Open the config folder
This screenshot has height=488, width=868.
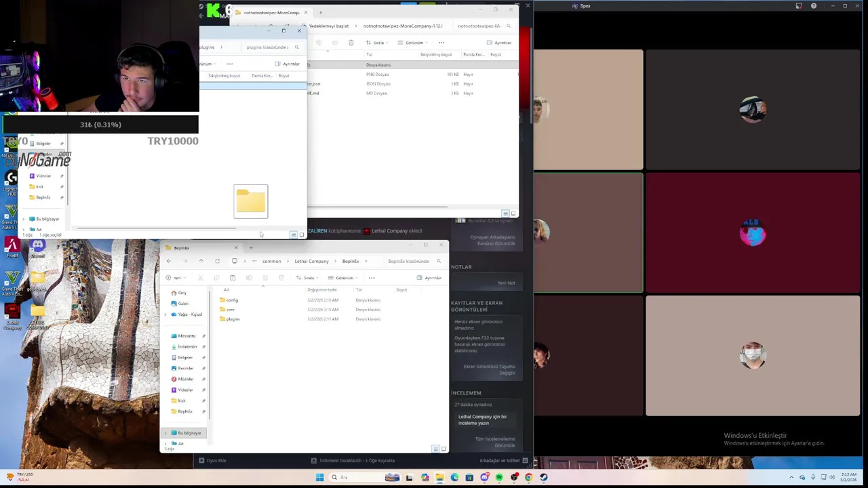point(229,300)
